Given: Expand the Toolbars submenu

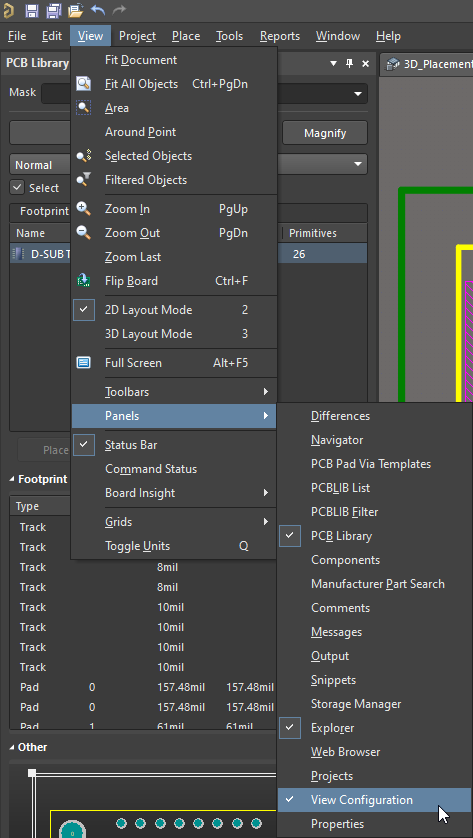Looking at the screenshot, I should coord(174,392).
